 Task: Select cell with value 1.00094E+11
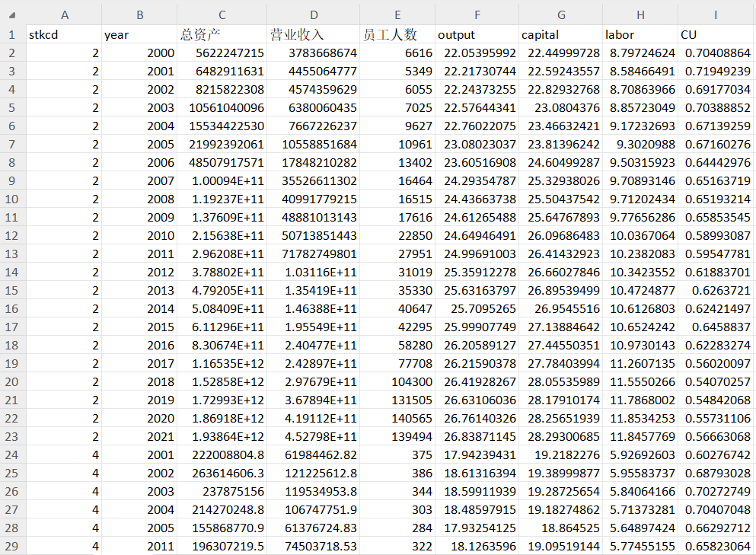click(222, 181)
